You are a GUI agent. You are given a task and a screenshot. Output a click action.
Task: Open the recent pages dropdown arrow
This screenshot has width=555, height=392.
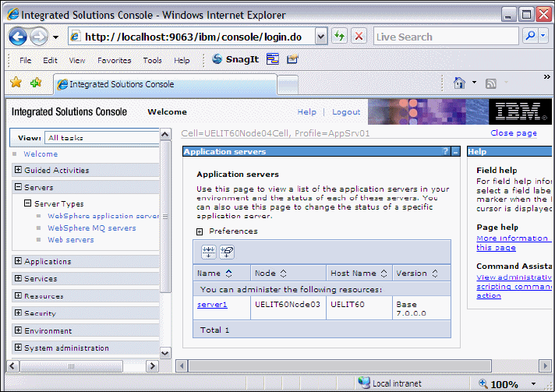pyautogui.click(x=55, y=37)
